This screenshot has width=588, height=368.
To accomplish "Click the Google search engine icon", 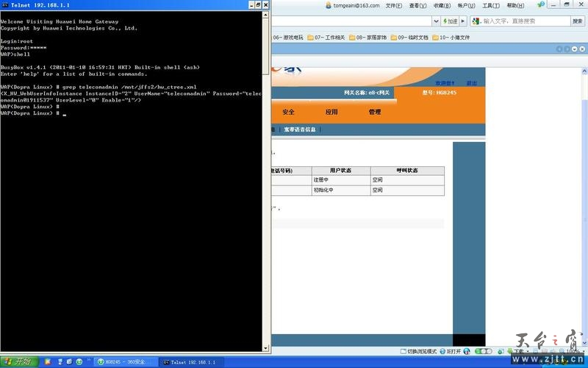I will click(x=476, y=21).
